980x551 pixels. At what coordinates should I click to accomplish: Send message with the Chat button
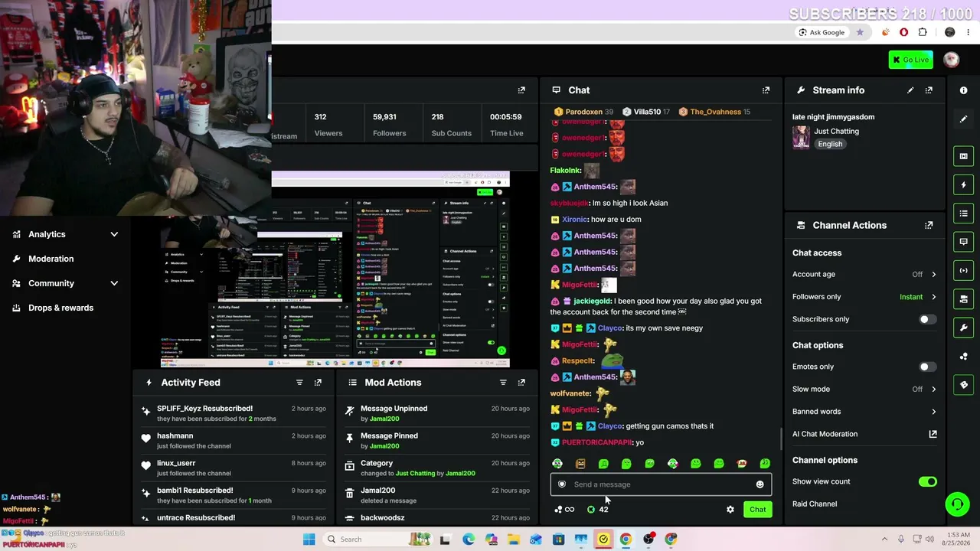[x=757, y=510]
